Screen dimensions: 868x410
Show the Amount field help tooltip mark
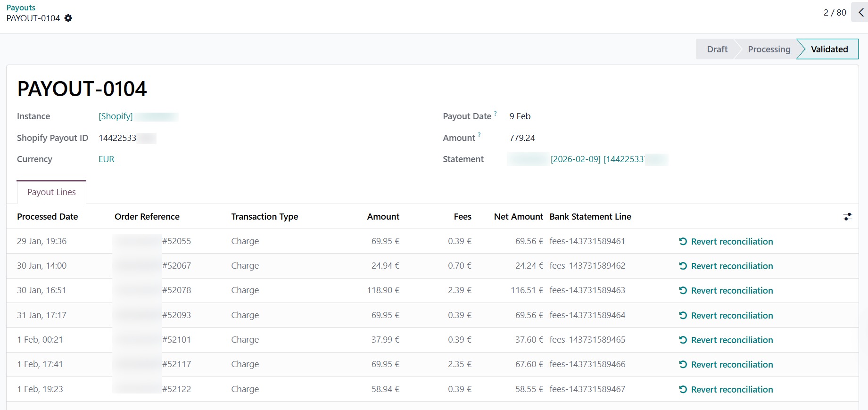pos(479,135)
